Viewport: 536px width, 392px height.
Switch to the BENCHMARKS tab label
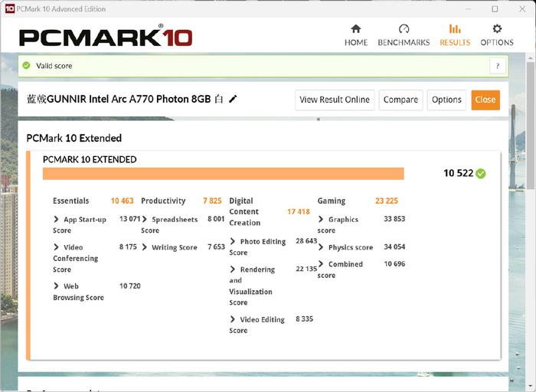(x=404, y=42)
